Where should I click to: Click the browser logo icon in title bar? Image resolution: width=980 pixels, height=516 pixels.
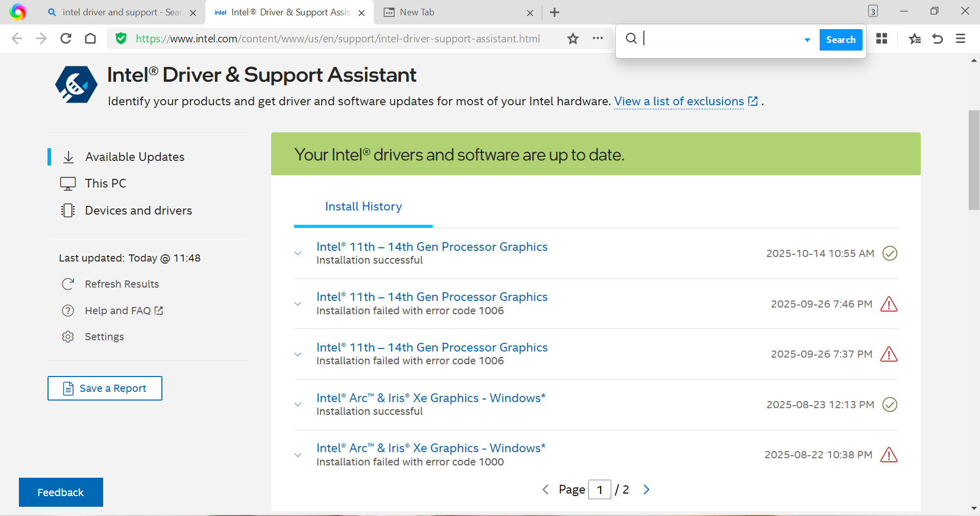point(18,12)
